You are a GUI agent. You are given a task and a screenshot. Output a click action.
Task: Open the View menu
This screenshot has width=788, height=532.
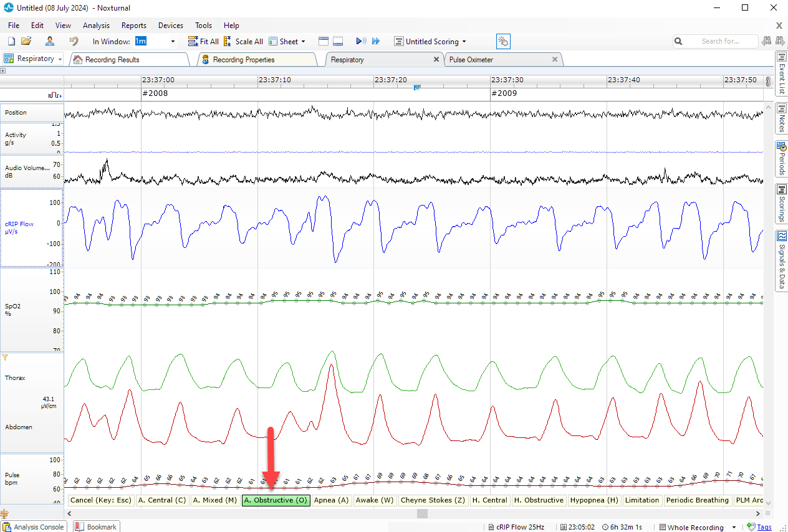(x=63, y=26)
